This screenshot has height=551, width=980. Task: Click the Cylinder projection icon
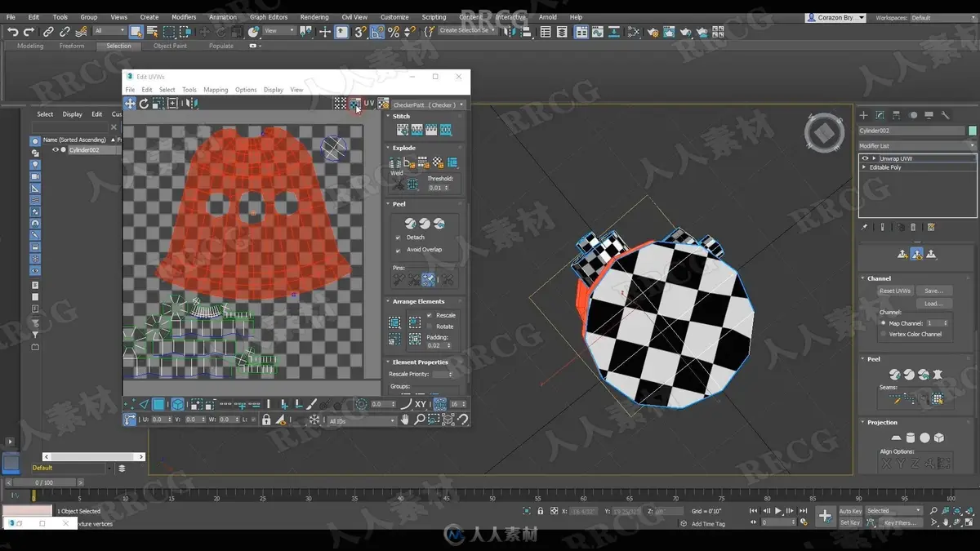[911, 438]
